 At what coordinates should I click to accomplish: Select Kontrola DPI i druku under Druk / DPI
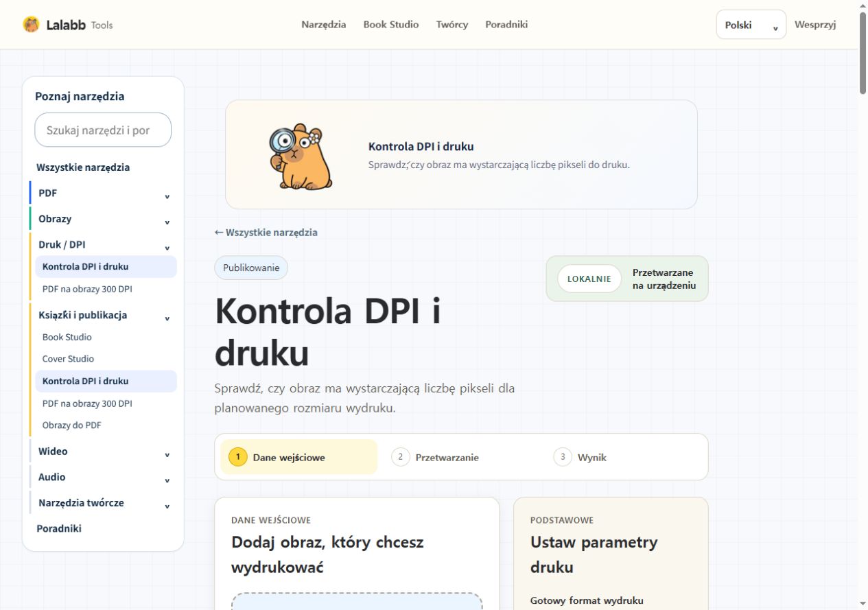point(106,267)
